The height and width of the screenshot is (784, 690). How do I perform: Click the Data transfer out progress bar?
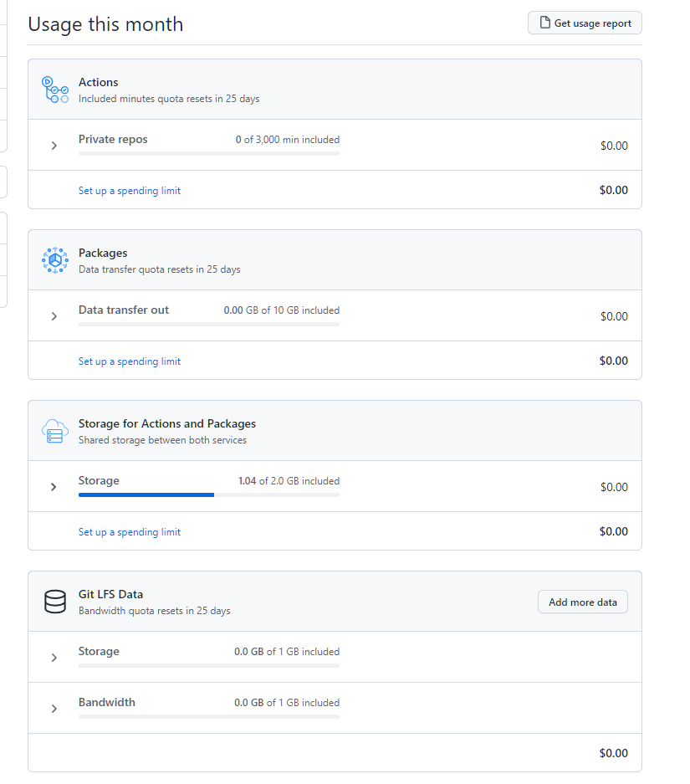tap(209, 324)
